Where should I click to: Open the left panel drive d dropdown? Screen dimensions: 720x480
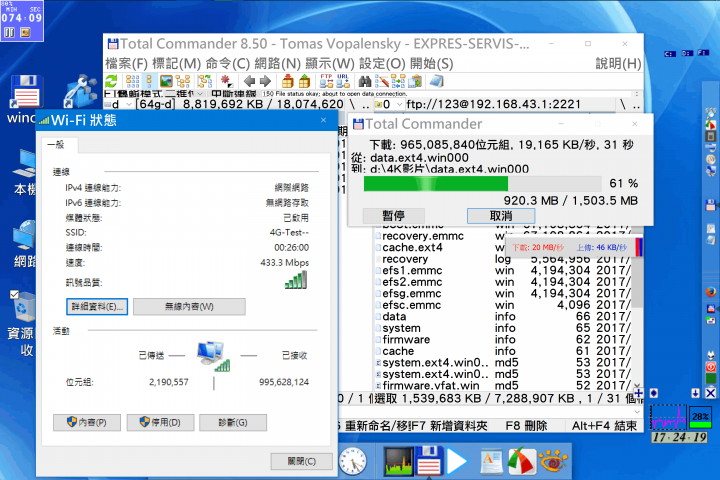(x=129, y=105)
